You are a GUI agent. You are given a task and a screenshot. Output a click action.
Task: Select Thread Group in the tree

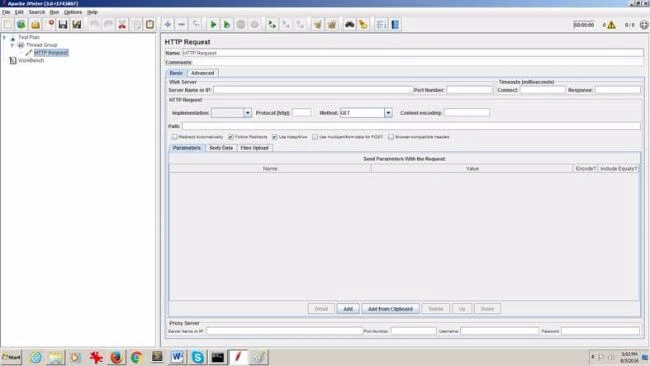coord(41,45)
